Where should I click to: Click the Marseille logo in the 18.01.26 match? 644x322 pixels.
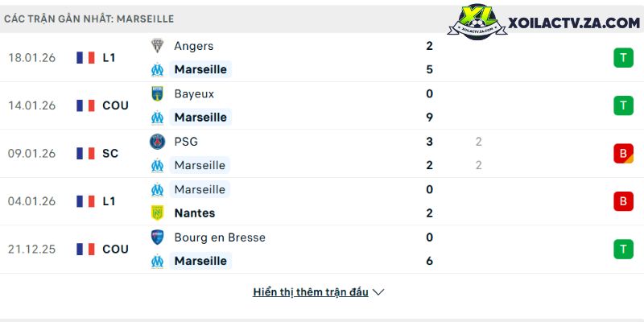click(158, 69)
